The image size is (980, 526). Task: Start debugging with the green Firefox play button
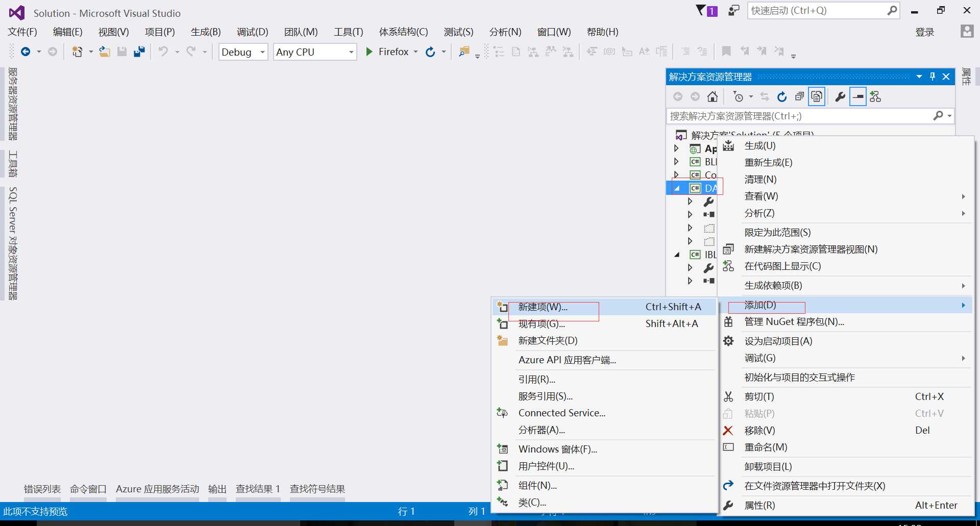pyautogui.click(x=369, y=52)
